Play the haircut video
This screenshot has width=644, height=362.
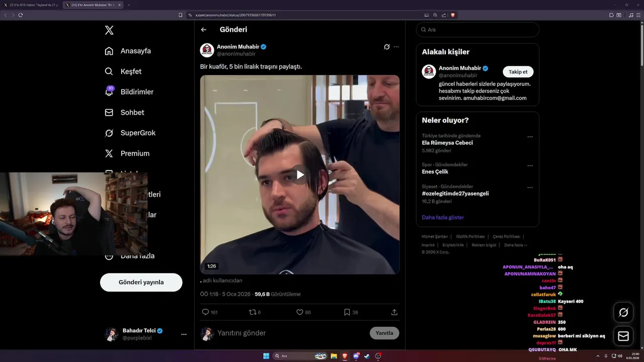click(300, 174)
